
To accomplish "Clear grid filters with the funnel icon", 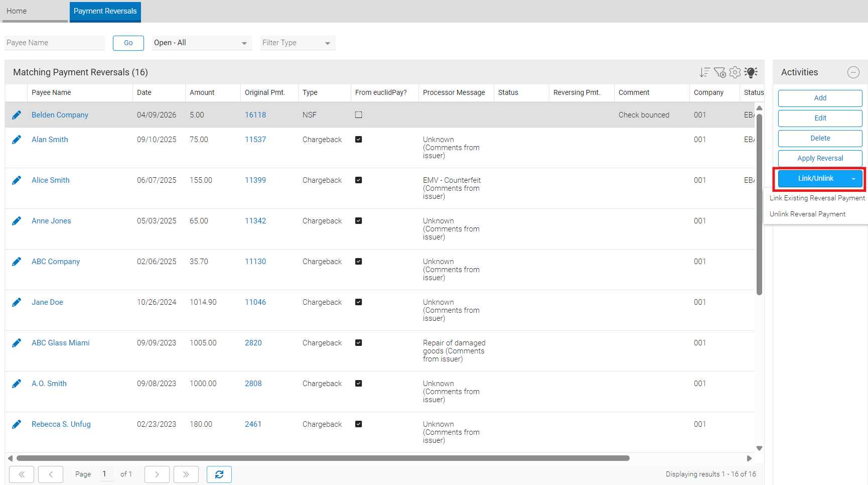I will [720, 72].
